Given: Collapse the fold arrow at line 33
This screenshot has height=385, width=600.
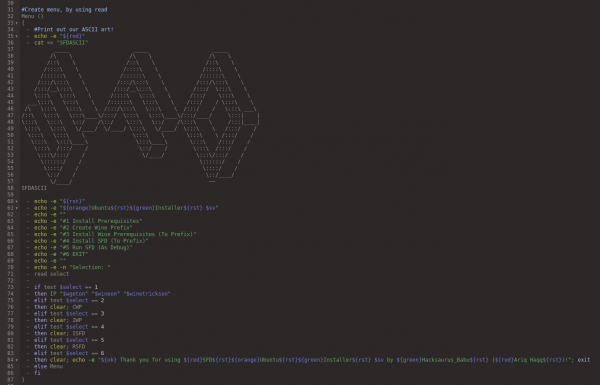Looking at the screenshot, I should 17,23.
